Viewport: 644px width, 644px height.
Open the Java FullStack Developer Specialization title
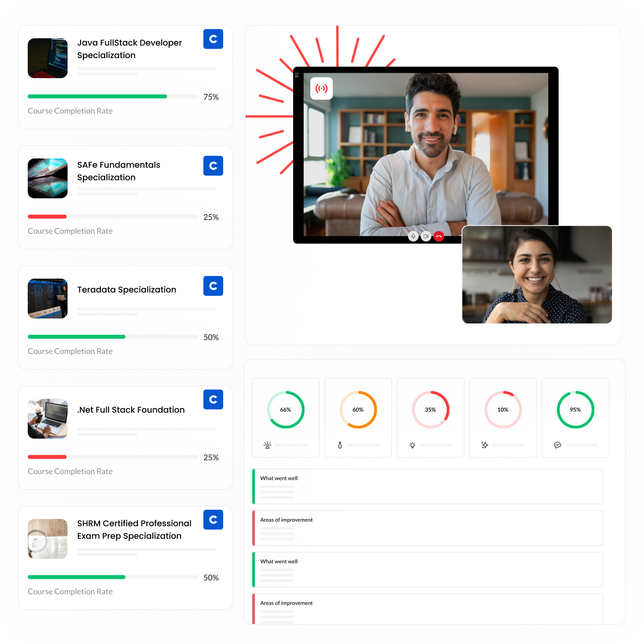coord(129,49)
